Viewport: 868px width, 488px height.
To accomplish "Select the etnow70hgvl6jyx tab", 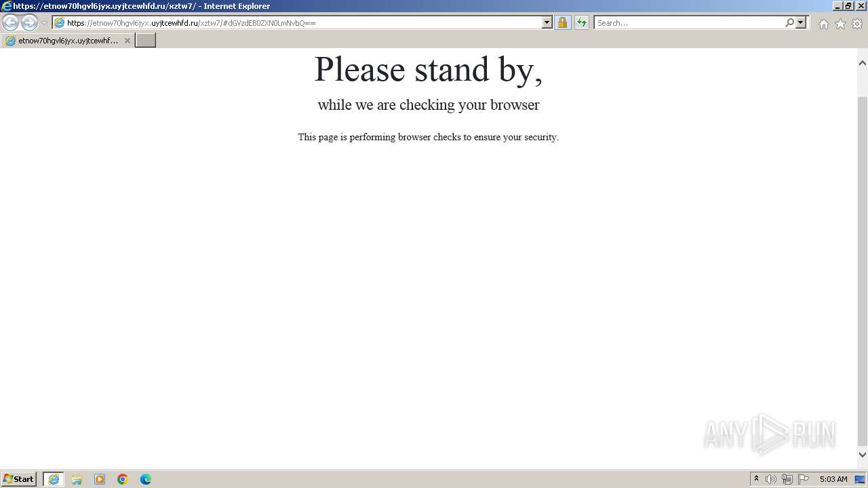I will coord(67,41).
